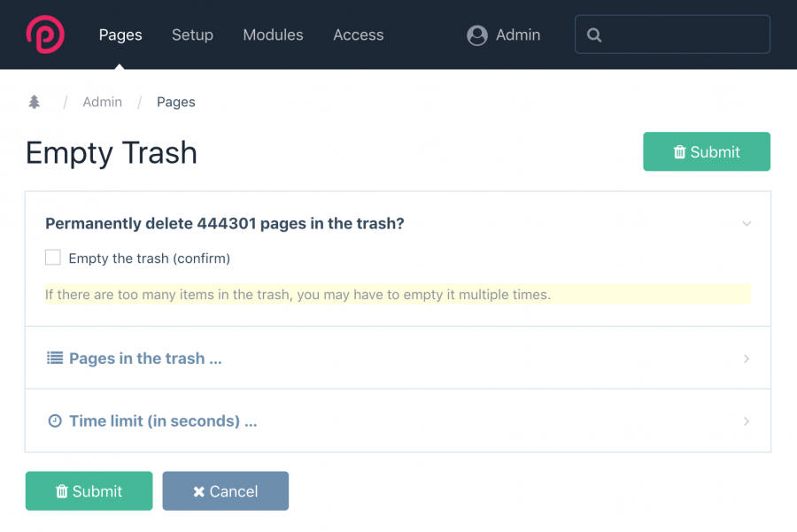Viewport: 797px width, 532px height.
Task: Click trash icon on the bottom Submit button
Action: pos(61,491)
